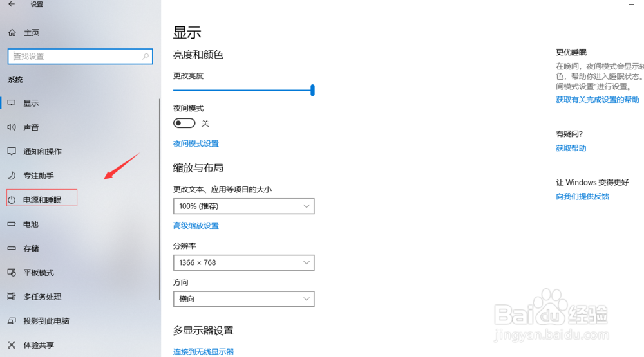Viewport: 644px width, 357px height.
Task: Open the orientation (横向) dropdown
Action: pos(243,299)
